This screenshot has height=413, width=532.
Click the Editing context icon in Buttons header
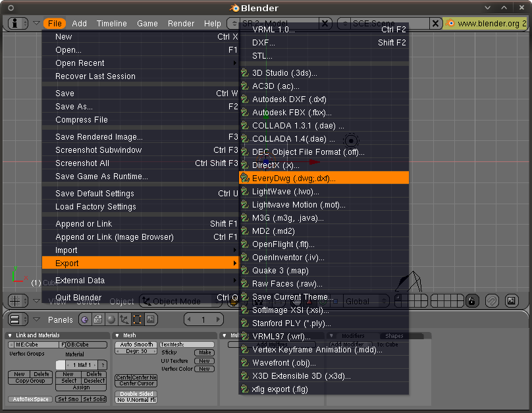(x=136, y=319)
